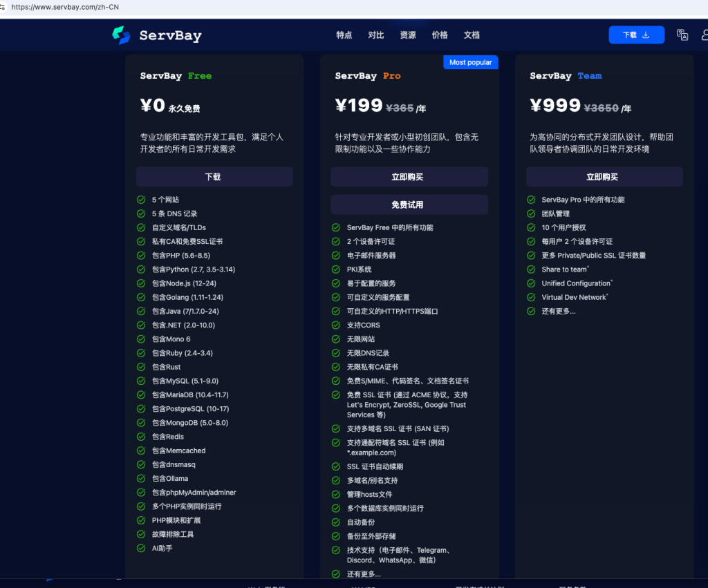708x588 pixels.
Task: Click the checkmark icon beside 支持CORS
Action: [336, 325]
